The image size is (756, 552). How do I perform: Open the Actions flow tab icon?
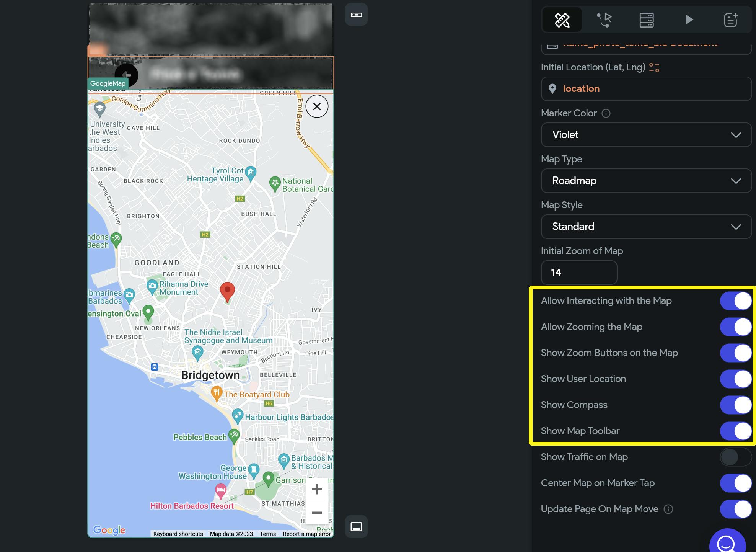[604, 20]
